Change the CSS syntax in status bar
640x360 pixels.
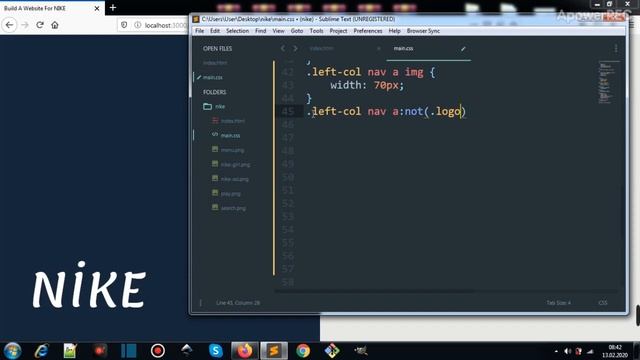[602, 303]
